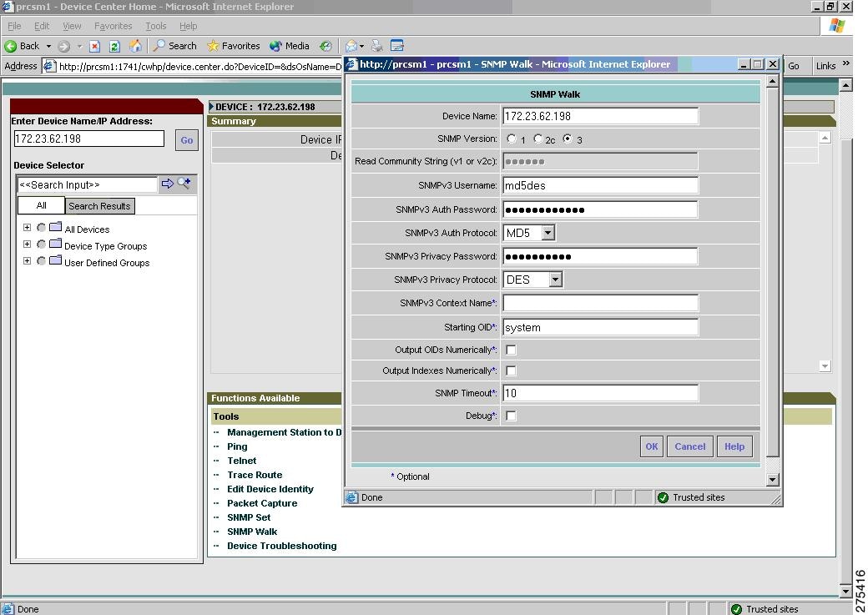Image resolution: width=868 pixels, height=615 pixels.
Task: Click the page icon in address bar
Action: [x=49, y=67]
